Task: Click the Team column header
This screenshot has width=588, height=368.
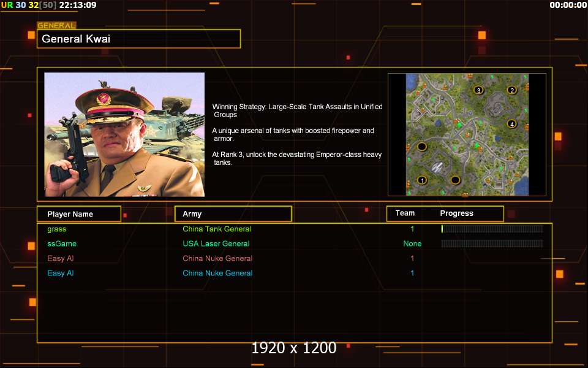Action: (x=405, y=213)
